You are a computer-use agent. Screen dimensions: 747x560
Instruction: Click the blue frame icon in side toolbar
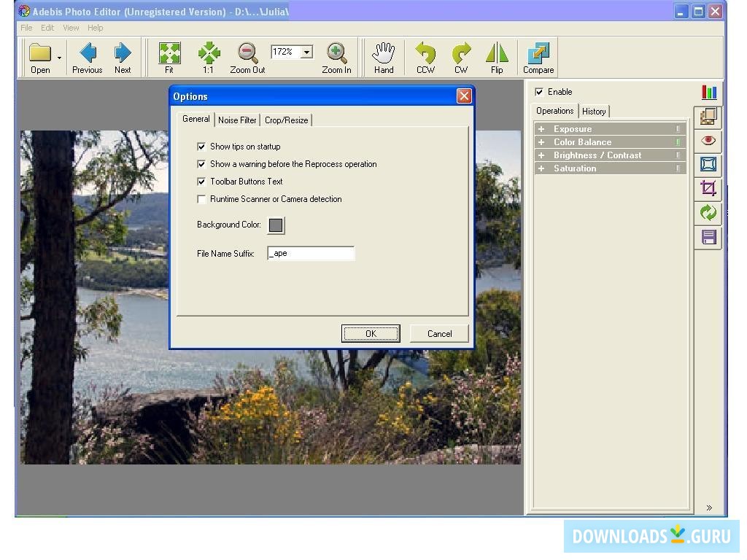708,165
